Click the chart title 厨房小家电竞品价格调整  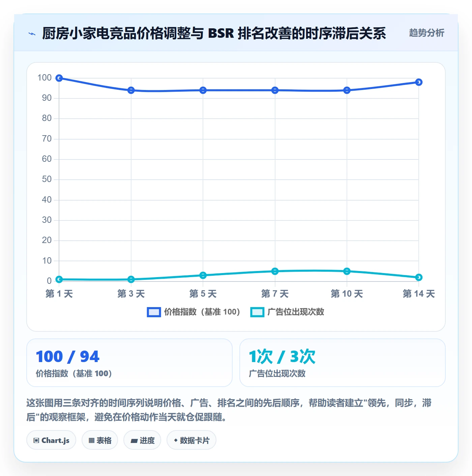point(214,33)
